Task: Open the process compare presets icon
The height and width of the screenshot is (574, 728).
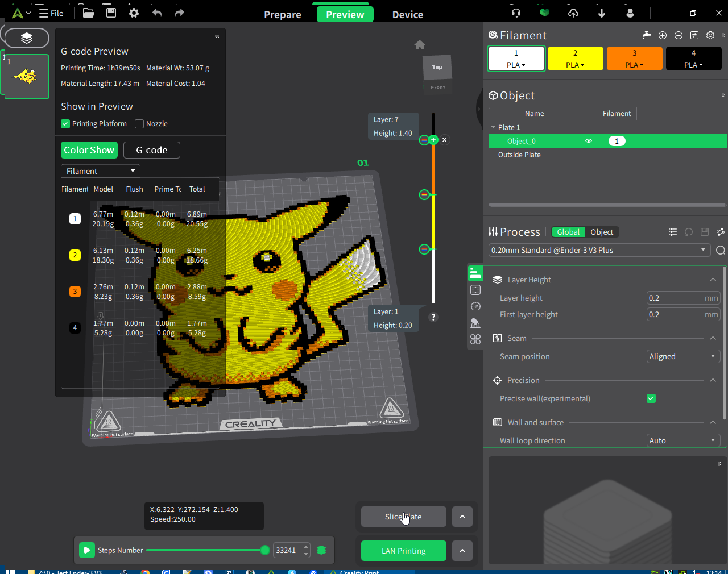Action: tap(721, 232)
